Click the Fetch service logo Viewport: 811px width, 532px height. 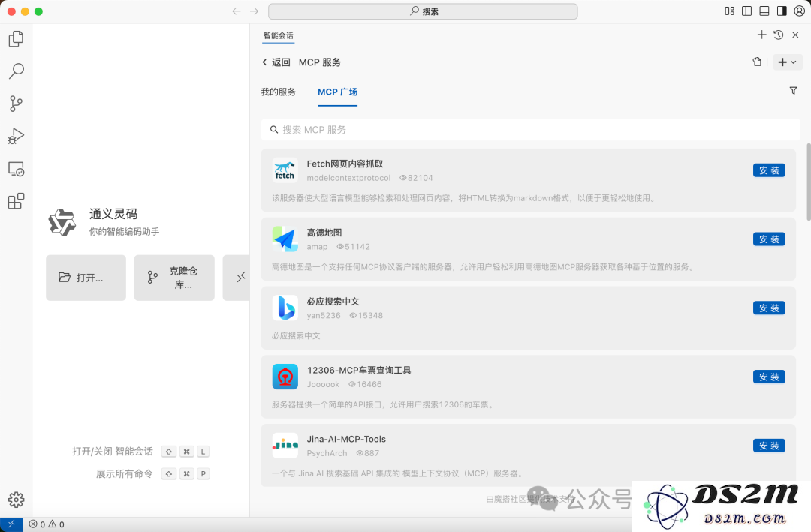pyautogui.click(x=285, y=170)
